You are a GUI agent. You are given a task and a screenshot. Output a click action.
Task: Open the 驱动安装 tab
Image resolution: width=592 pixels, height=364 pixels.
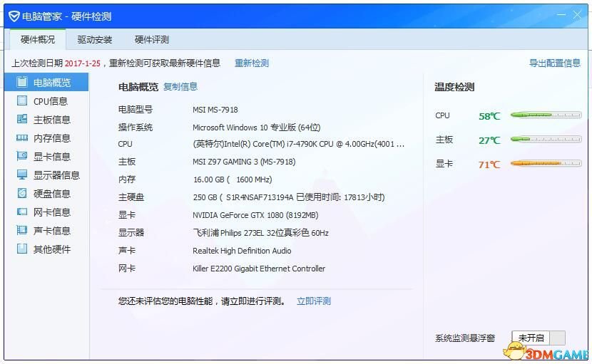coord(95,39)
